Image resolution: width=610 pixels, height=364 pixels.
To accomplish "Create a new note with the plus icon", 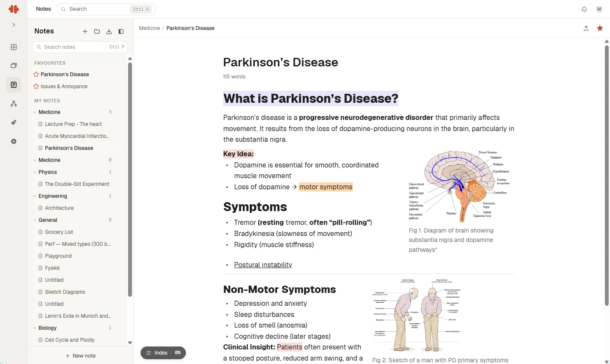I will 85,31.
